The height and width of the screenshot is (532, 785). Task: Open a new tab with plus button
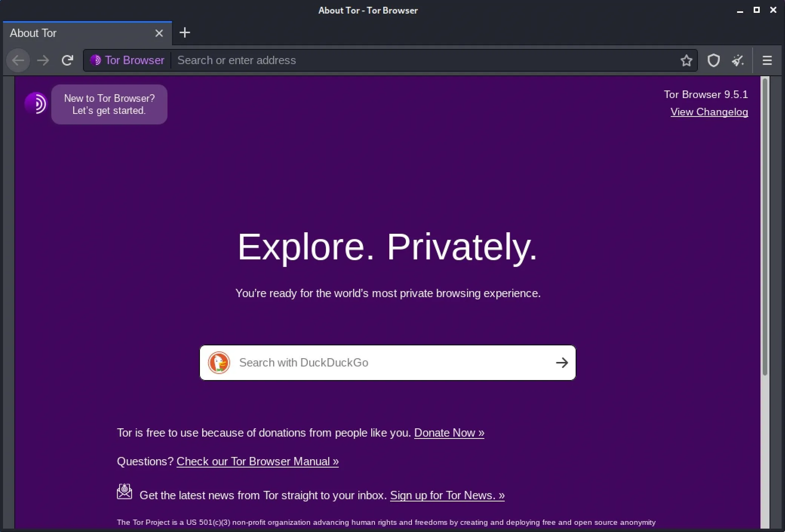185,33
